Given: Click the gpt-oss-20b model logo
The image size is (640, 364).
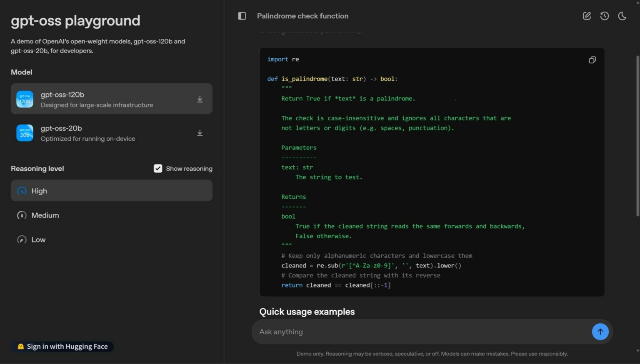Looking at the screenshot, I should tap(25, 133).
